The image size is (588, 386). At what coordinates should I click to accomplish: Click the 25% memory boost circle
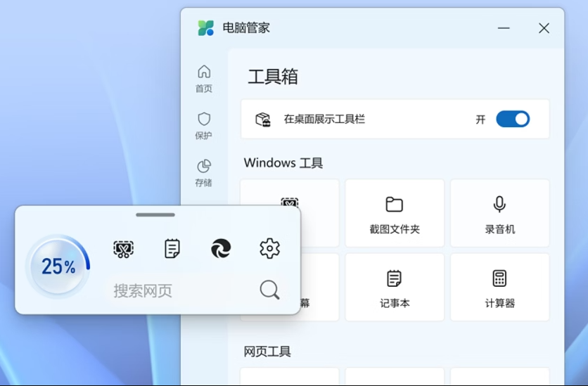click(x=58, y=266)
